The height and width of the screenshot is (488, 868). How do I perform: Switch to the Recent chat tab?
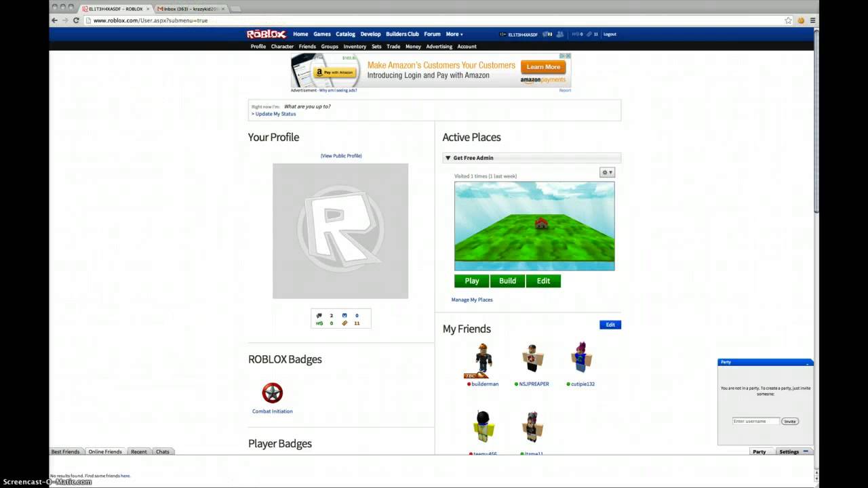pyautogui.click(x=139, y=451)
